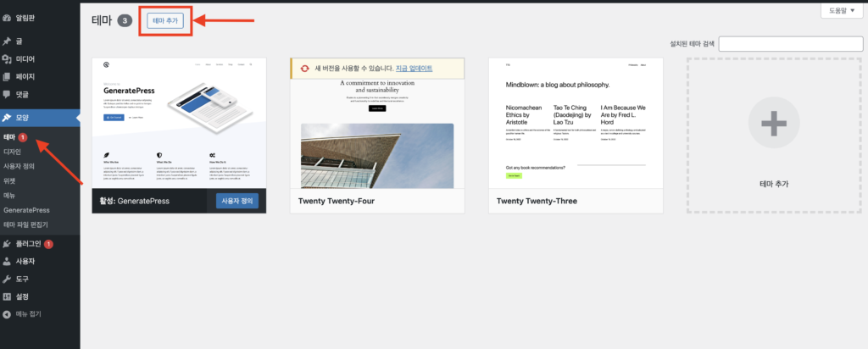Click the large plus 테마 추가 tile
This screenshot has height=349, width=868.
coord(774,136)
